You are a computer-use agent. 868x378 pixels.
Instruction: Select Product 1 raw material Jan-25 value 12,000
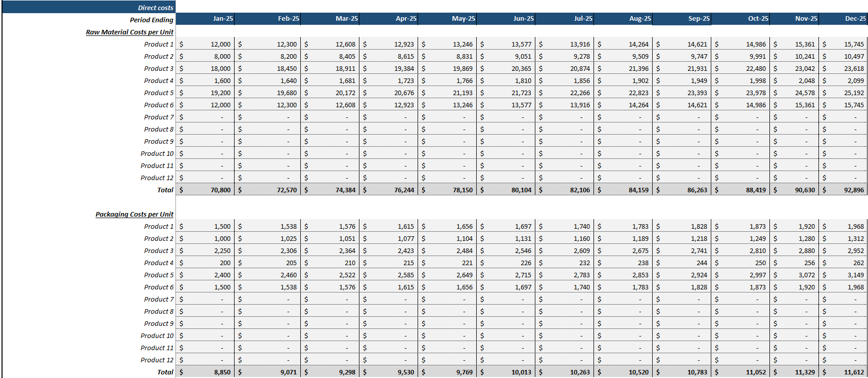point(205,44)
